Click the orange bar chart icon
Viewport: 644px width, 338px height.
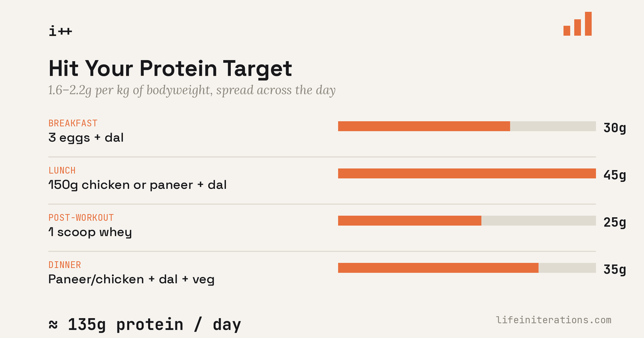(577, 24)
